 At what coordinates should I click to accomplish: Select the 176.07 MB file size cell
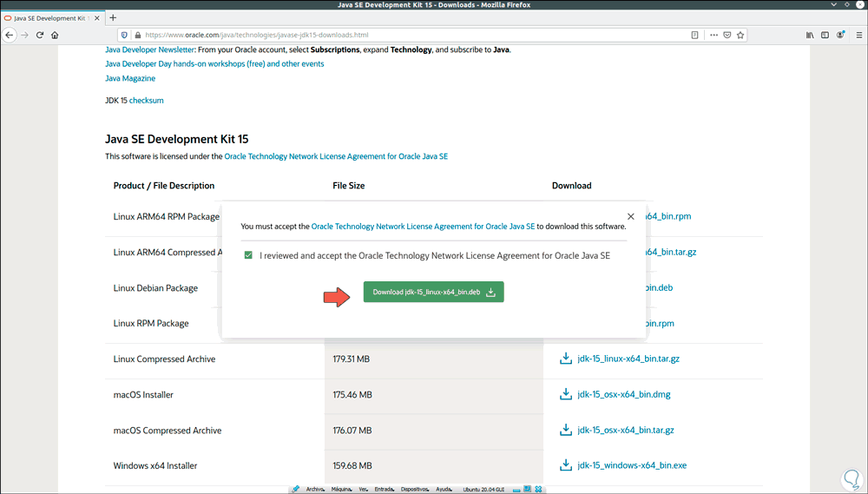[433, 432]
